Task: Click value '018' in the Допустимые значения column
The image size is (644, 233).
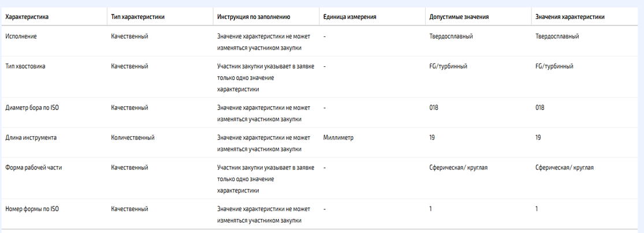Action: (434, 108)
